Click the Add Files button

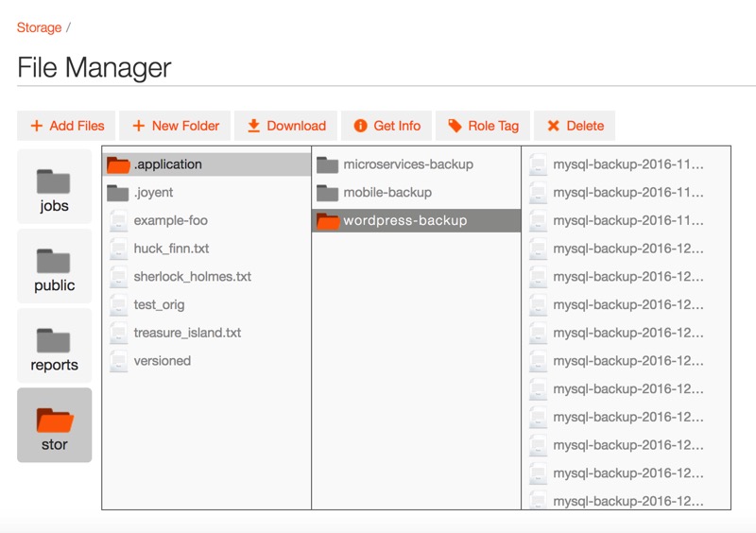point(66,126)
